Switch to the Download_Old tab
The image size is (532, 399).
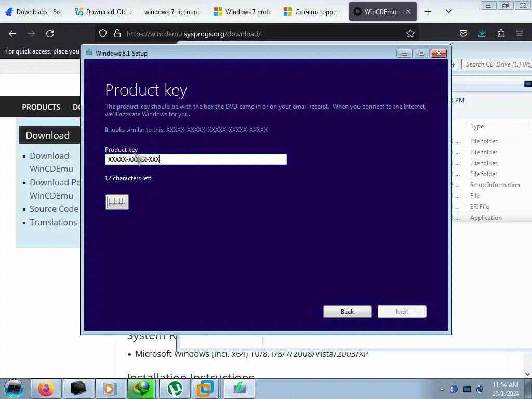pos(103,12)
